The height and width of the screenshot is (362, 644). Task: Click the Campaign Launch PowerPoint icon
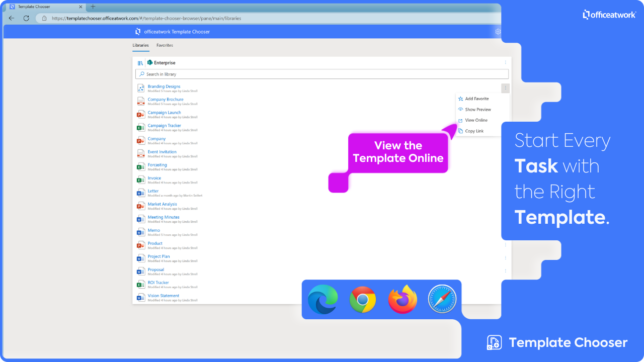point(141,114)
